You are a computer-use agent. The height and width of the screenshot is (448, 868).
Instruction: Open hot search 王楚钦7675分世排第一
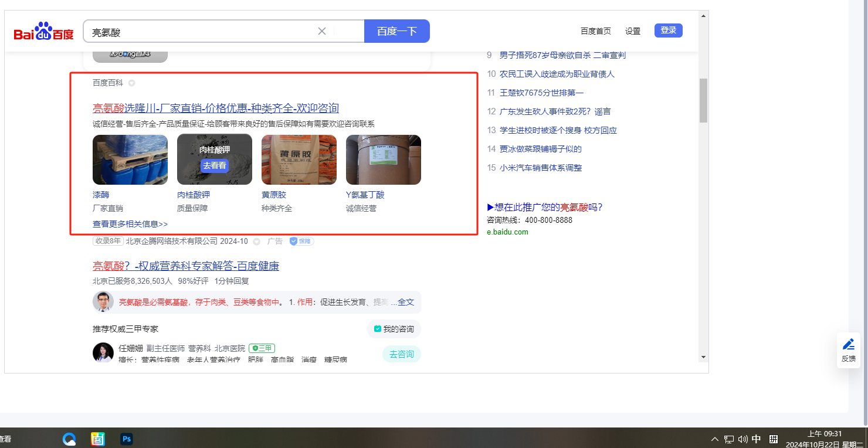pos(542,93)
